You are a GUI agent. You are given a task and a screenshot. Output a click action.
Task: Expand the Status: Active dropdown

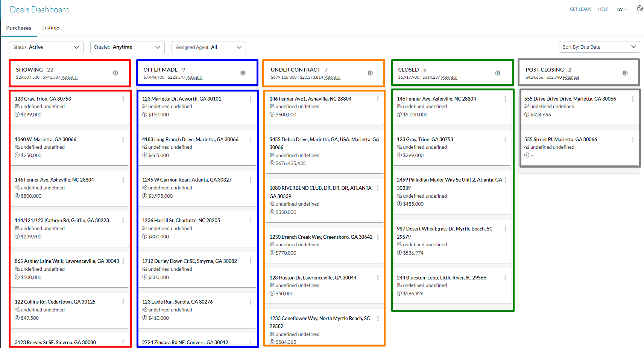46,47
